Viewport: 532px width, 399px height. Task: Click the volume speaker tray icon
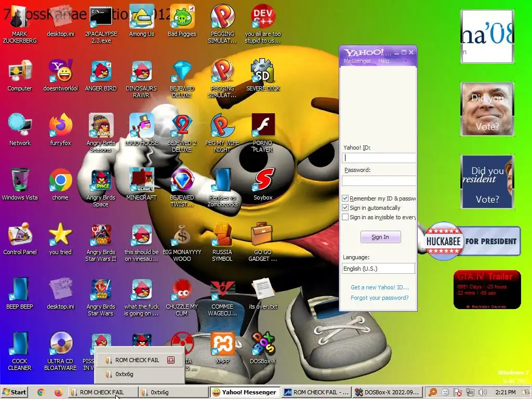(482, 392)
